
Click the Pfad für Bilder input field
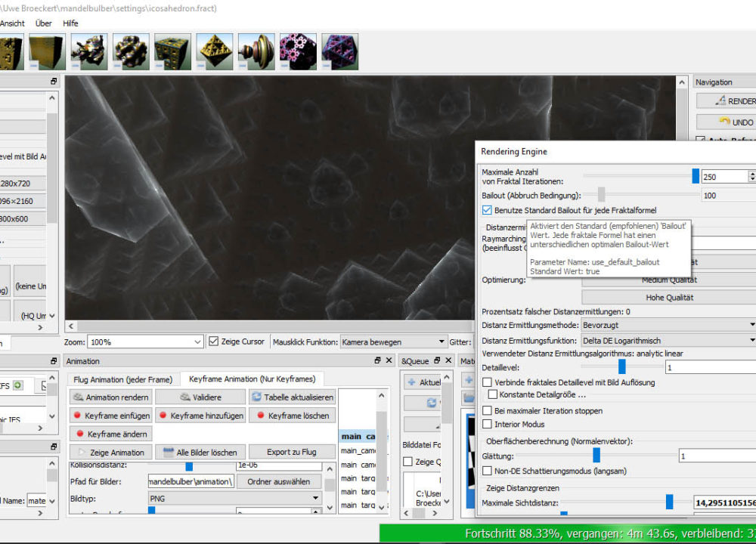[x=191, y=481]
